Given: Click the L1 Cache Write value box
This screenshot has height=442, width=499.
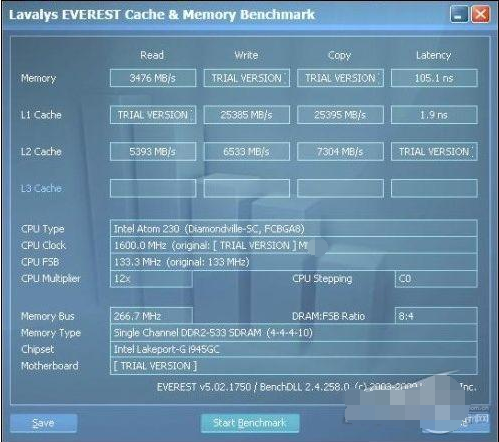Looking at the screenshot, I should (247, 115).
